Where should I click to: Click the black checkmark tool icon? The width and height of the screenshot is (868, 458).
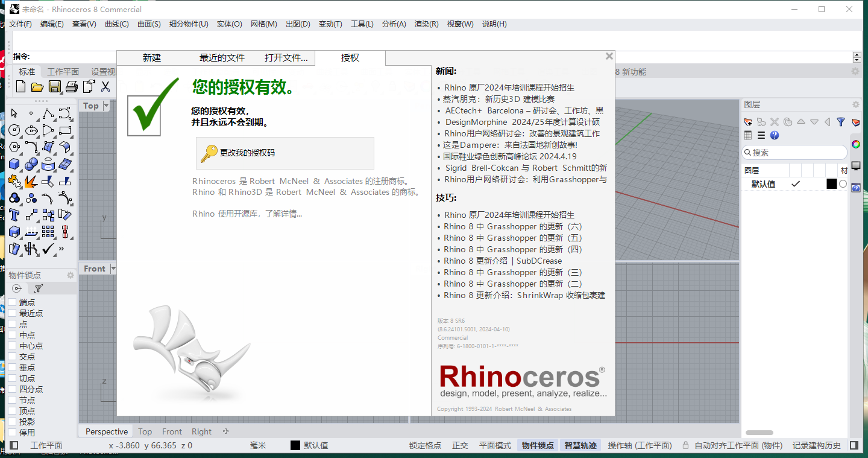click(x=48, y=249)
